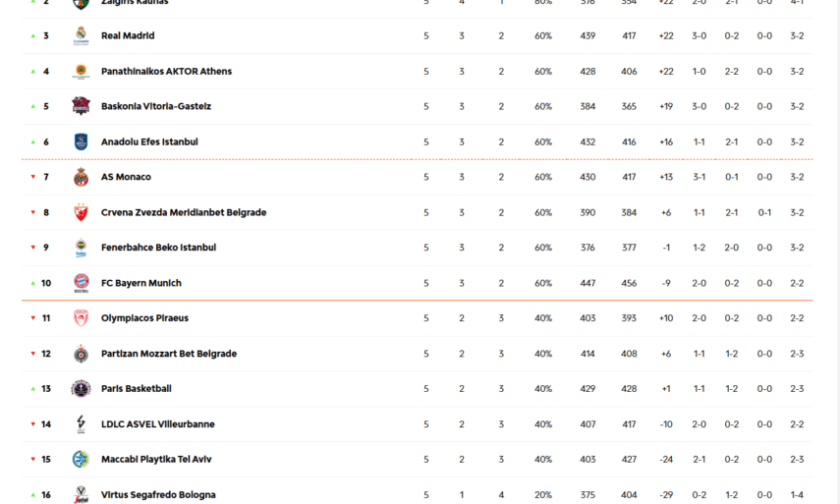Click the Partizan Mozzart Bet logo
Image resolution: width=840 pixels, height=504 pixels.
(81, 354)
